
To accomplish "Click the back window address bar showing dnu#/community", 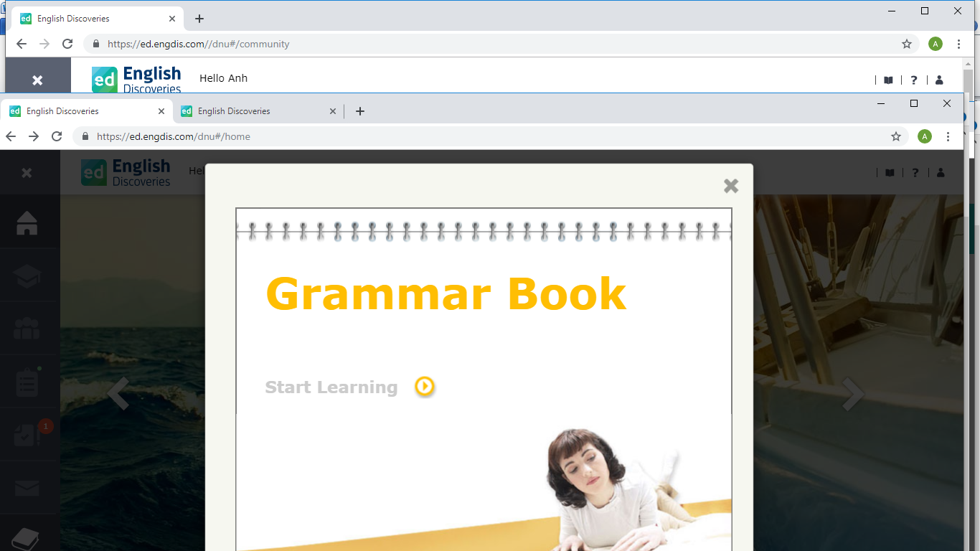I will (501, 44).
